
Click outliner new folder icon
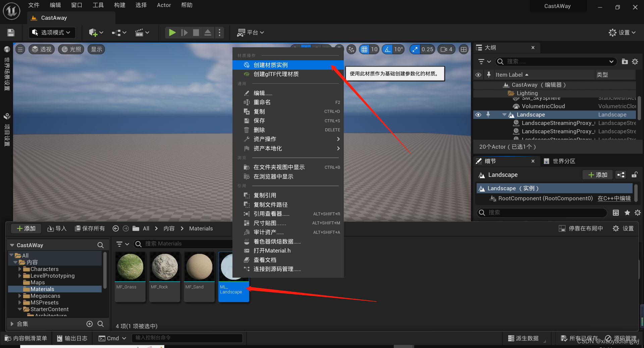pos(625,62)
